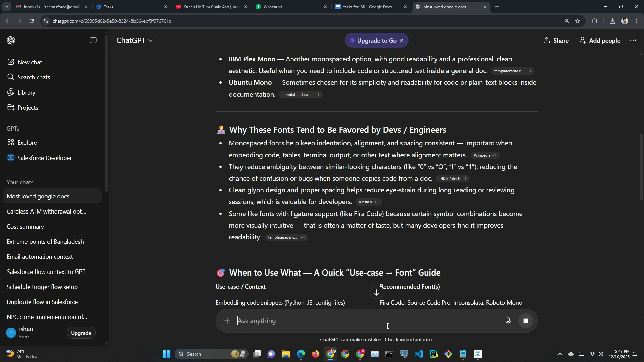Show hidden system tray icons chevron

click(559, 354)
